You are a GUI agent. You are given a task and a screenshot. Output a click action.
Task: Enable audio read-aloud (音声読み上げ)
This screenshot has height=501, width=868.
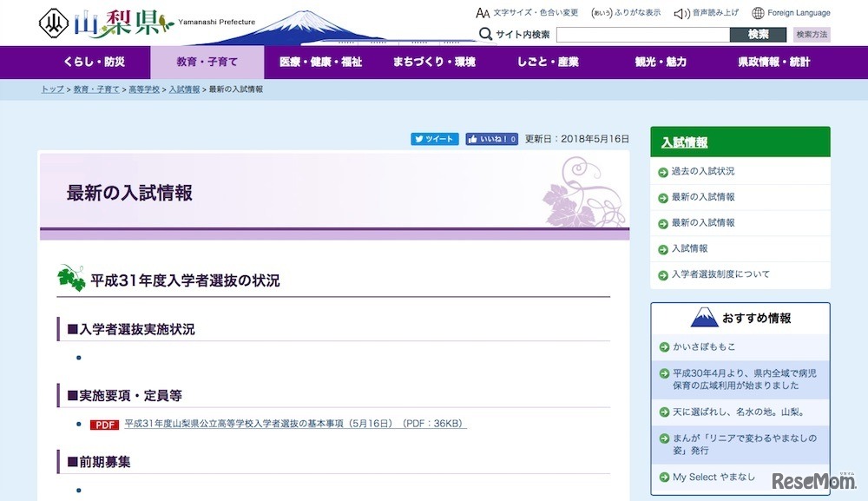(707, 13)
